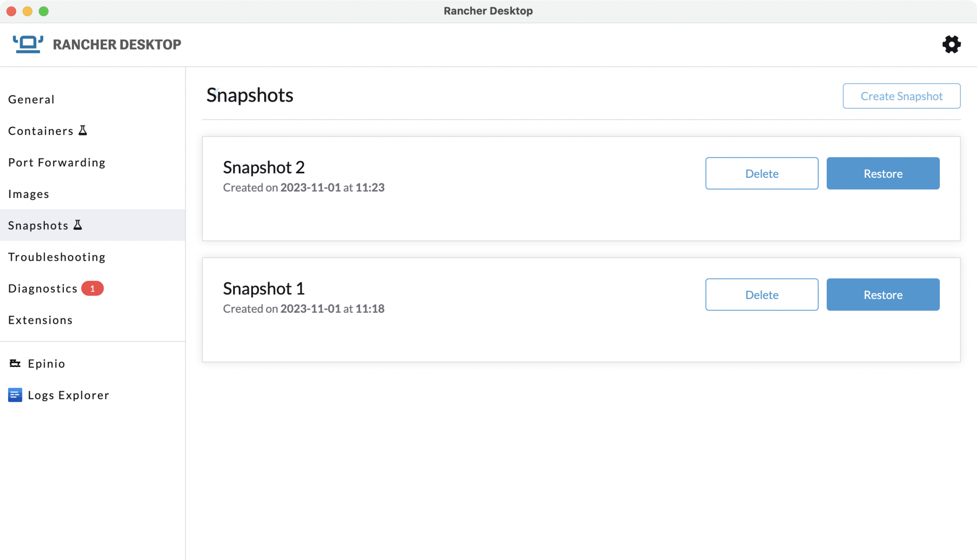Click the Logs Explorer icon
The image size is (977, 560).
(15, 395)
